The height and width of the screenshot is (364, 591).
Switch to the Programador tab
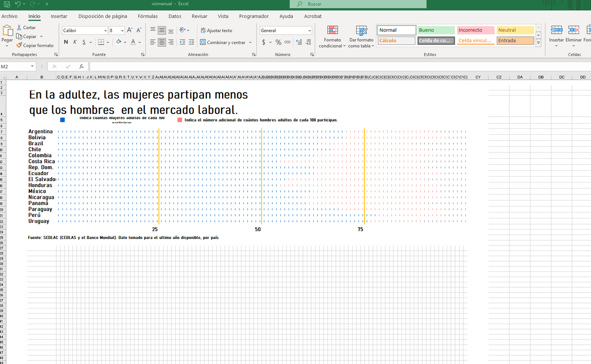pyautogui.click(x=254, y=16)
